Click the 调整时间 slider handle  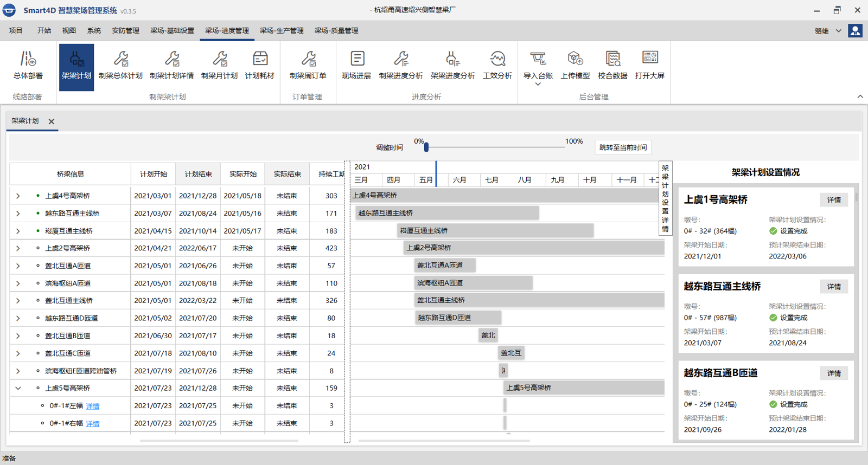point(426,147)
